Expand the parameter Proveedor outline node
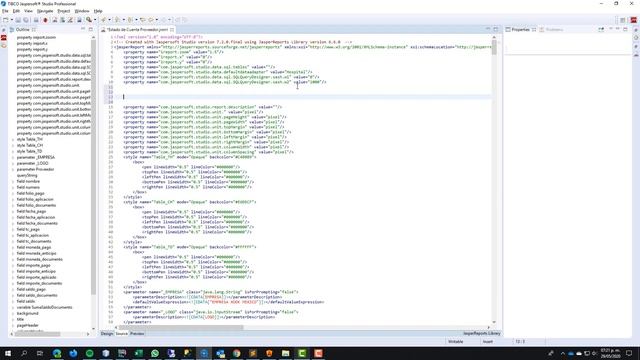The width and height of the screenshot is (640, 360). 13,169
